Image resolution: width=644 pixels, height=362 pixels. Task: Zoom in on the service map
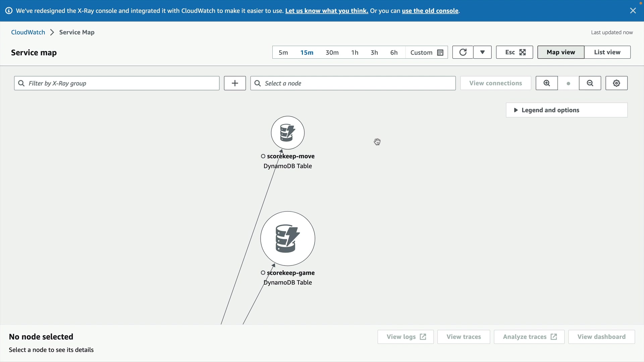click(x=546, y=83)
